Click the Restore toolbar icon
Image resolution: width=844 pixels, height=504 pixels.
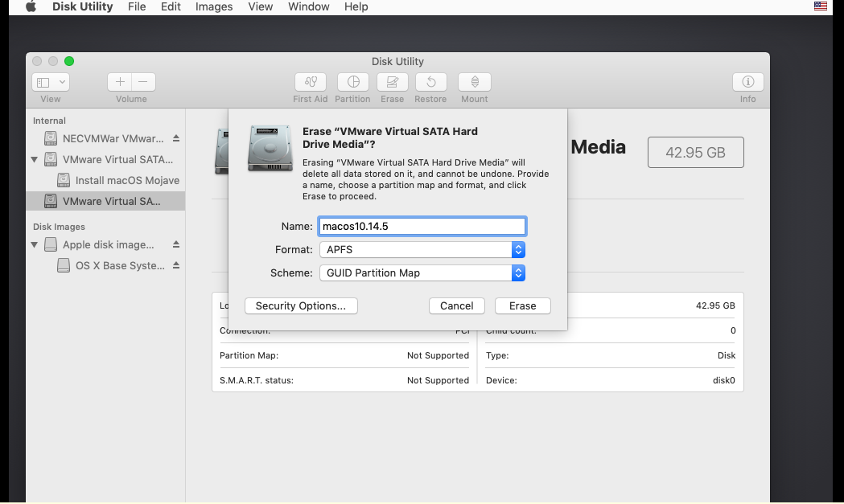click(430, 82)
